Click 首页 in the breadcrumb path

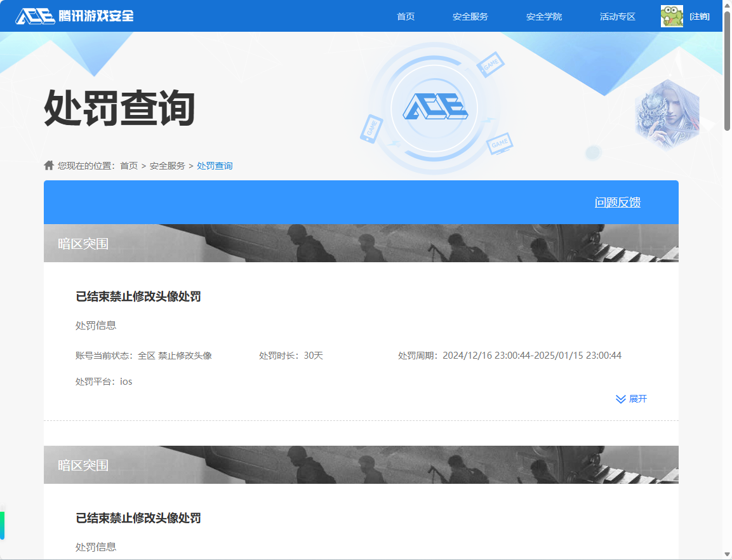(129, 166)
